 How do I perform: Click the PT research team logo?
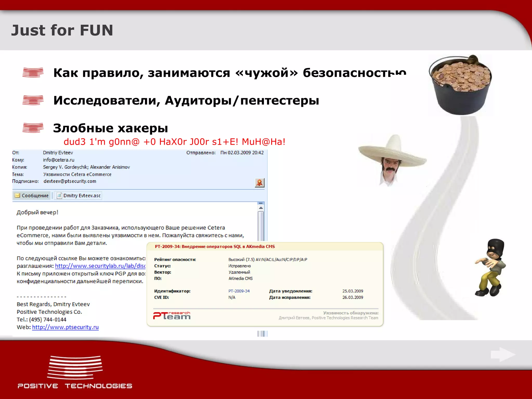[172, 315]
